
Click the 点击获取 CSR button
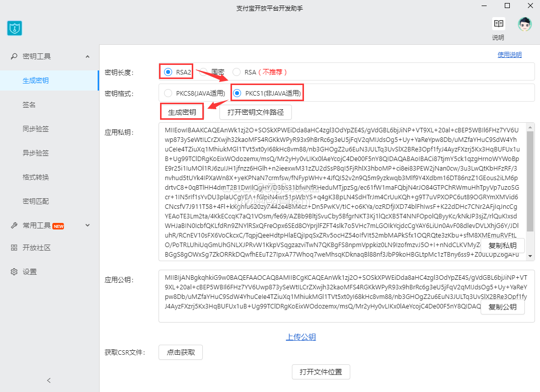coord(181,352)
